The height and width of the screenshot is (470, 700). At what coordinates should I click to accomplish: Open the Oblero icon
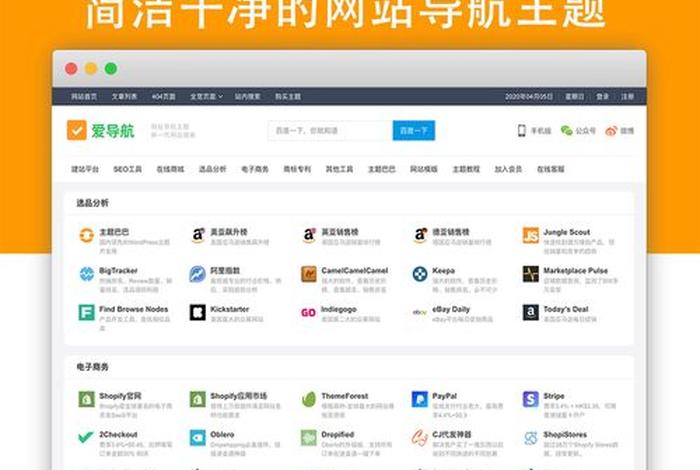pyautogui.click(x=198, y=437)
